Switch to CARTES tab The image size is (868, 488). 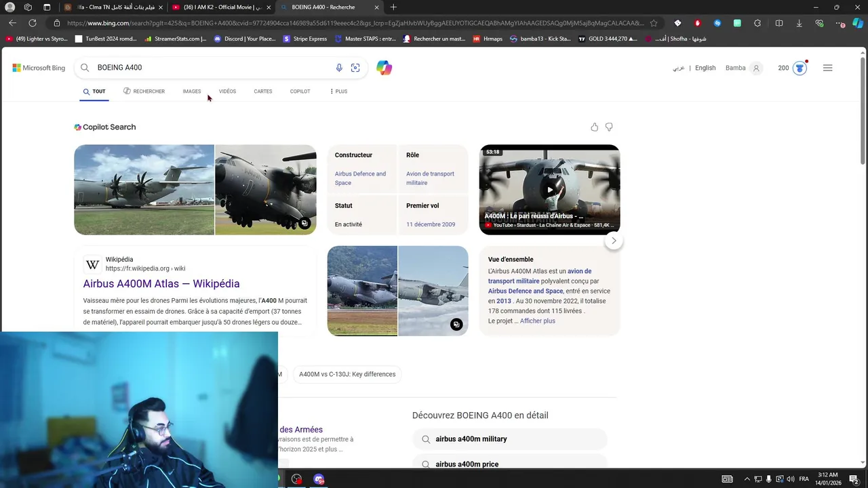coord(263,91)
